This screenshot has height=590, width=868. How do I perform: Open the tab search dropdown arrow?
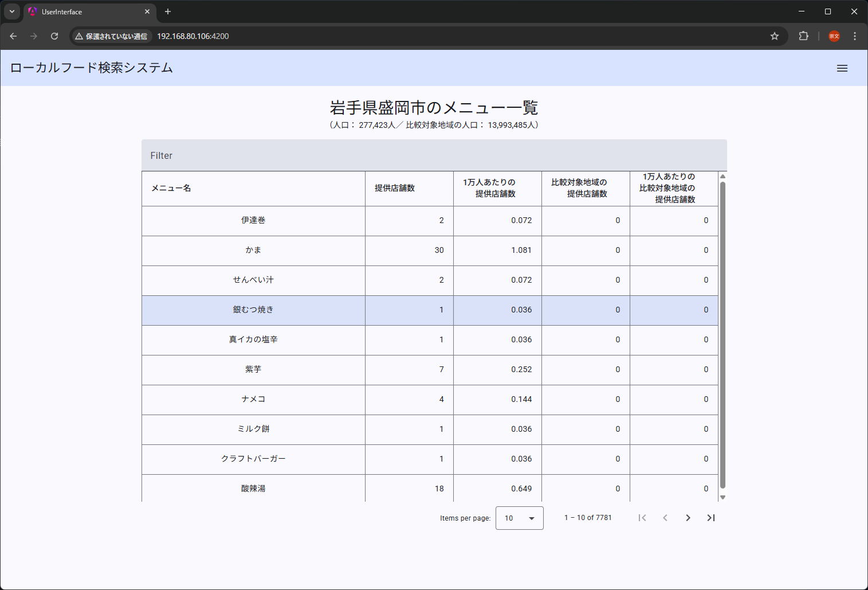pyautogui.click(x=12, y=11)
